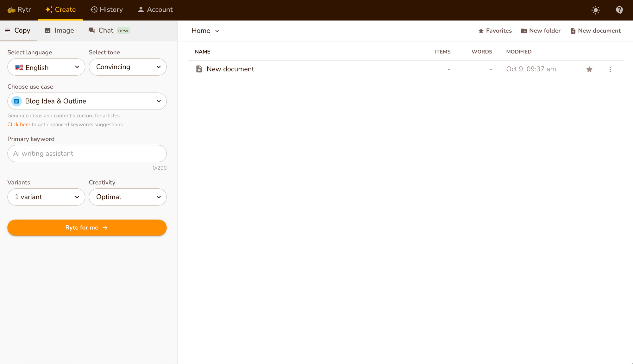Click here link for keyword suggestions

pos(19,125)
